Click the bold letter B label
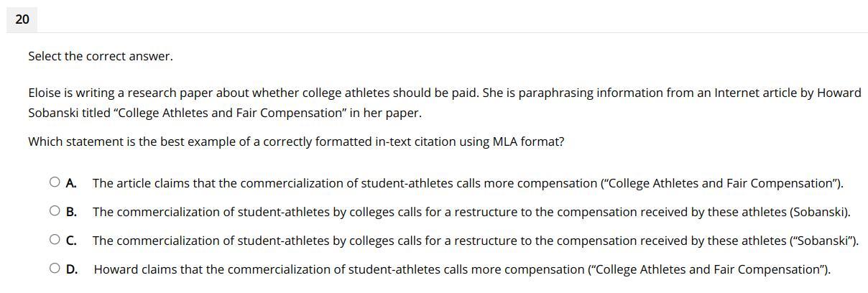 (71, 212)
